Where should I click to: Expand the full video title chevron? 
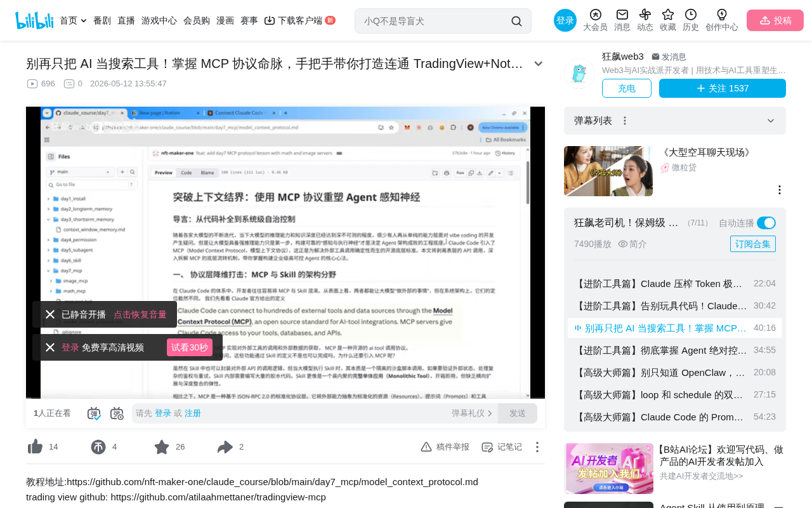[539, 63]
